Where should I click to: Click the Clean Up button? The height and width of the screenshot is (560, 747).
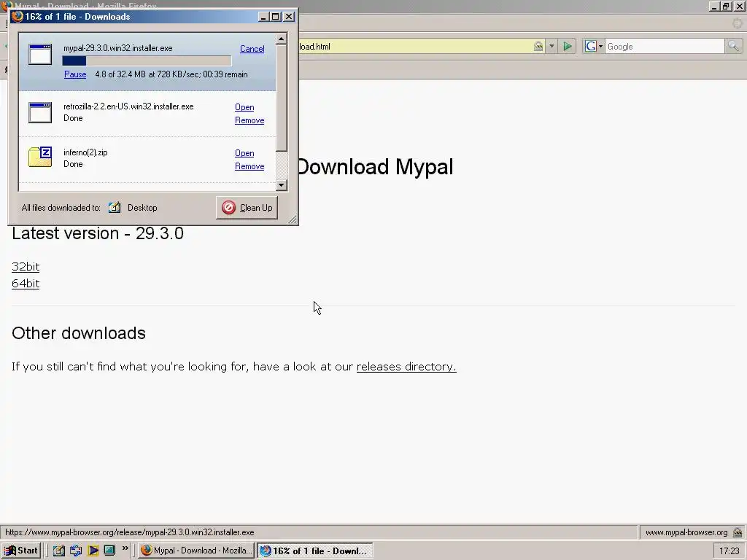point(247,208)
